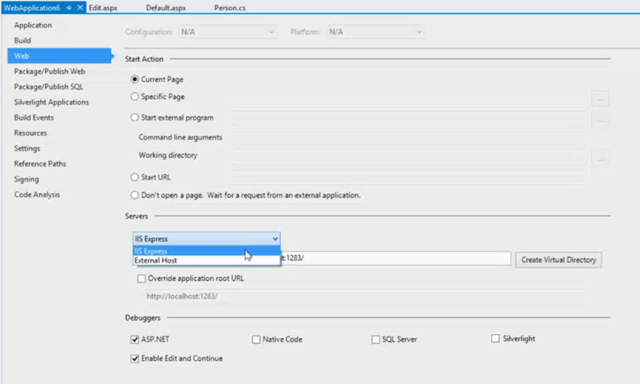Select Don't open a page option

[x=134, y=195]
